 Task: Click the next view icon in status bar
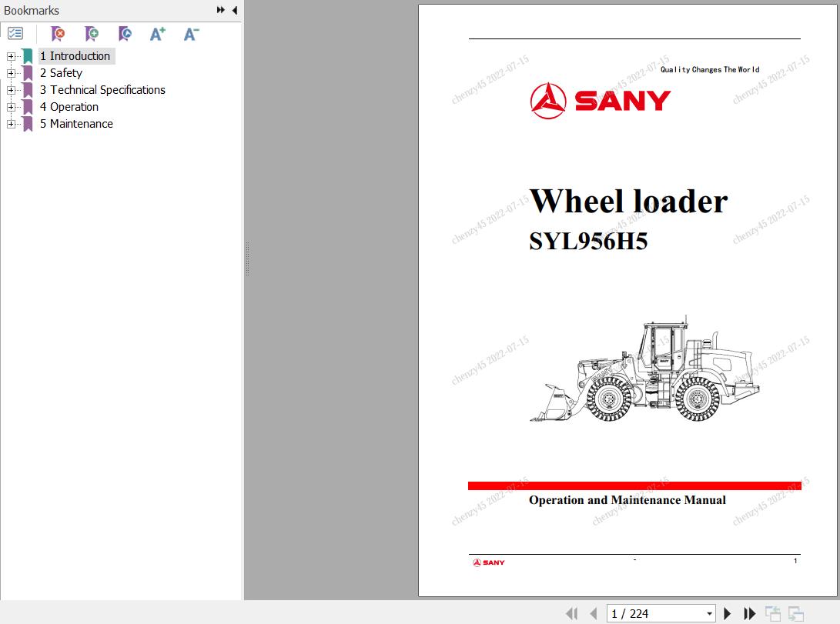(796, 613)
